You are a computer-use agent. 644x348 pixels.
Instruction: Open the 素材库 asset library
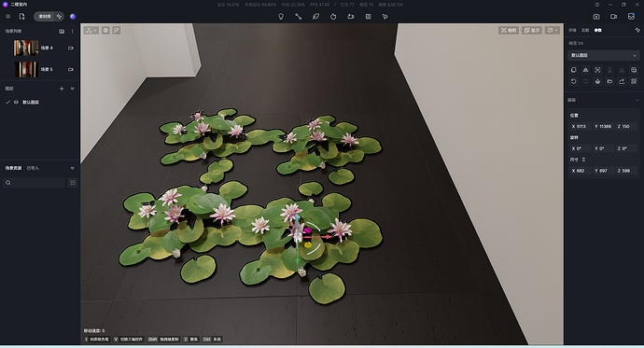tap(45, 17)
